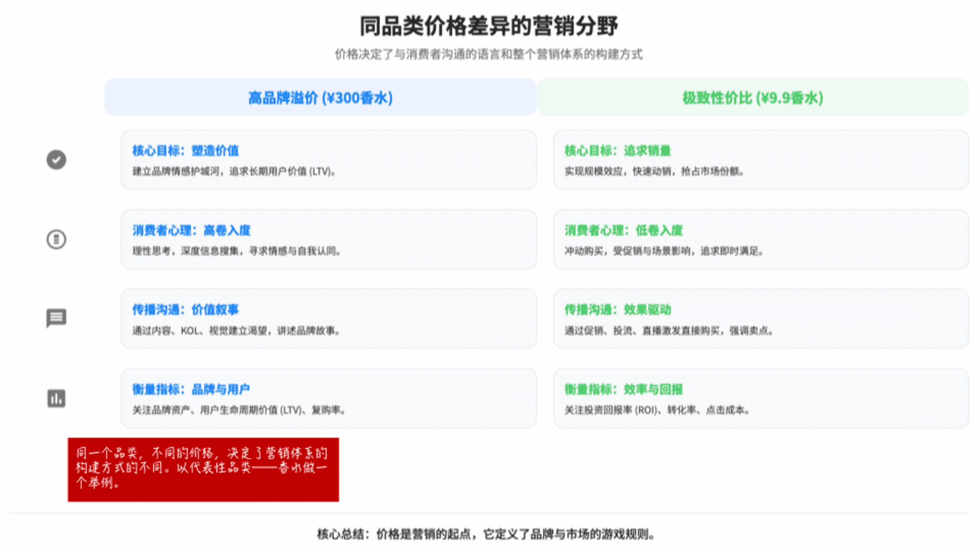This screenshot has width=980, height=551.
Task: Click text 通过内容、KOL、视觉建立渴望
Action: pos(200,331)
